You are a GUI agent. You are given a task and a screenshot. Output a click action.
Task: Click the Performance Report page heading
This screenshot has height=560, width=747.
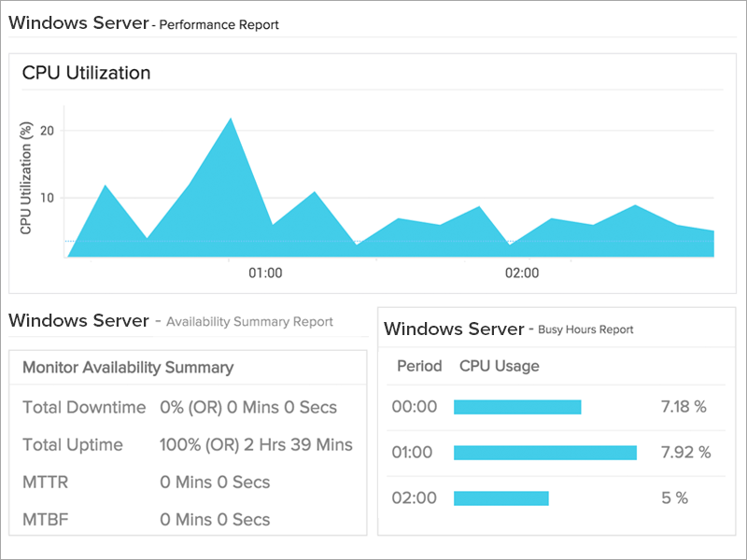[144, 23]
